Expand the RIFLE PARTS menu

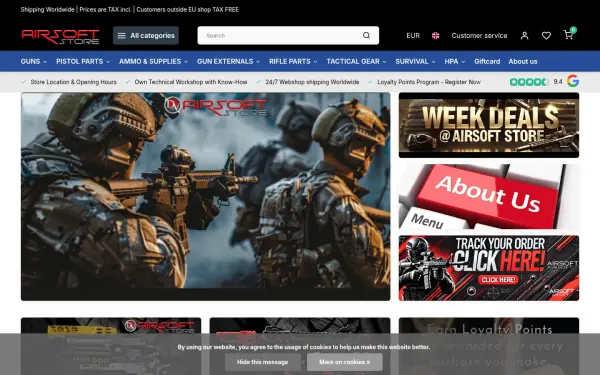[x=293, y=61]
